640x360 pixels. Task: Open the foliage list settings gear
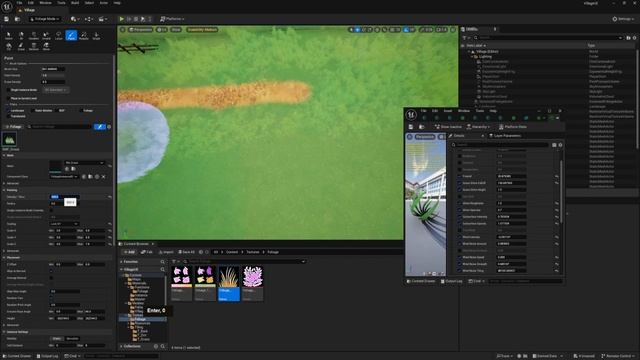point(109,127)
